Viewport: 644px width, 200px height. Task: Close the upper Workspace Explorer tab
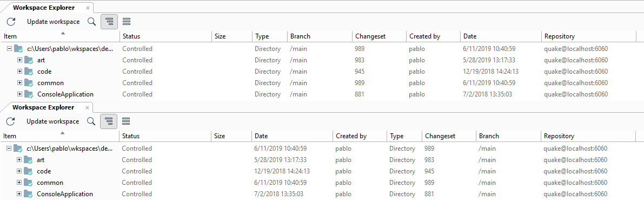(88, 8)
